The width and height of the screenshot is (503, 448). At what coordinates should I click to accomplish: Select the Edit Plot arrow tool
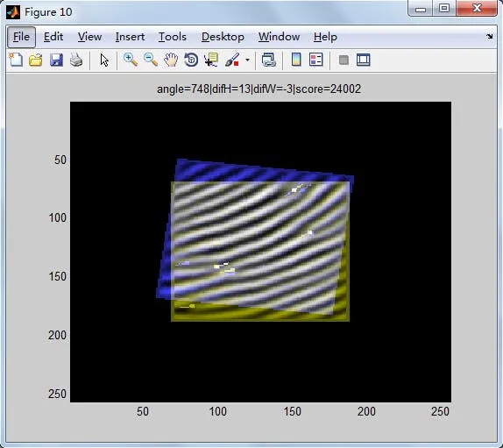point(104,60)
